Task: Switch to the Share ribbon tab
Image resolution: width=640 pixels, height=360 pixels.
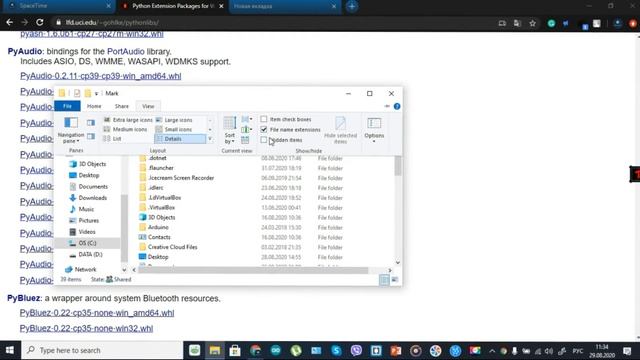Action: 122,106
